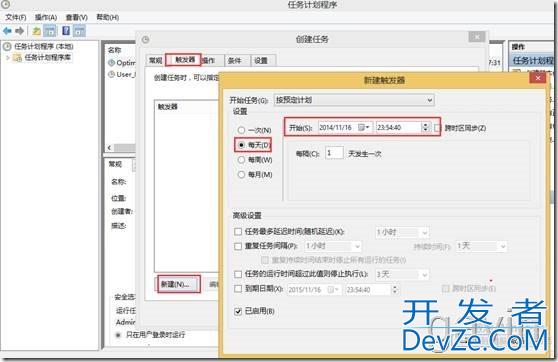The height and width of the screenshot is (362, 558).
Task: Enable 任务最多延迟时间(随机延迟) checkbox
Action: pyautogui.click(x=238, y=232)
